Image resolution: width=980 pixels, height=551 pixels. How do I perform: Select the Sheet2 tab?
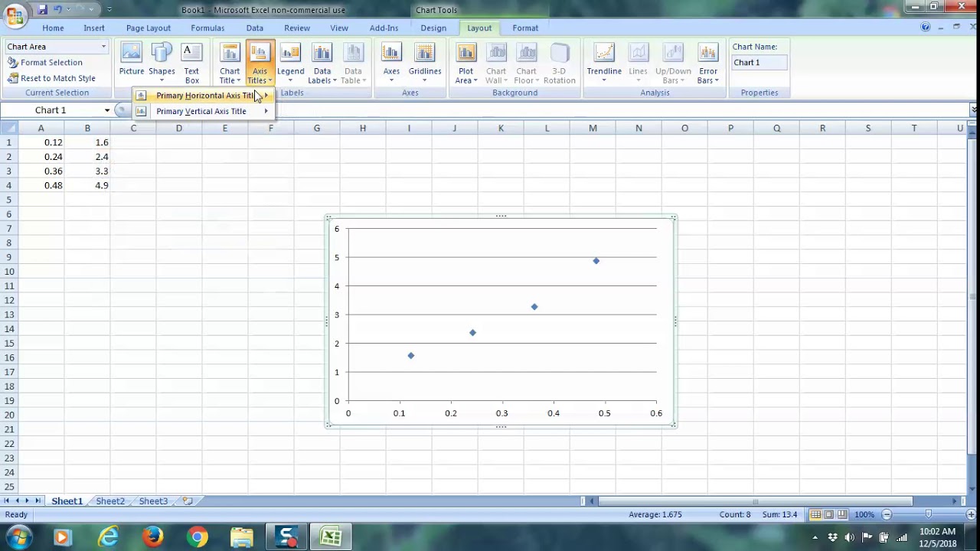tap(110, 501)
